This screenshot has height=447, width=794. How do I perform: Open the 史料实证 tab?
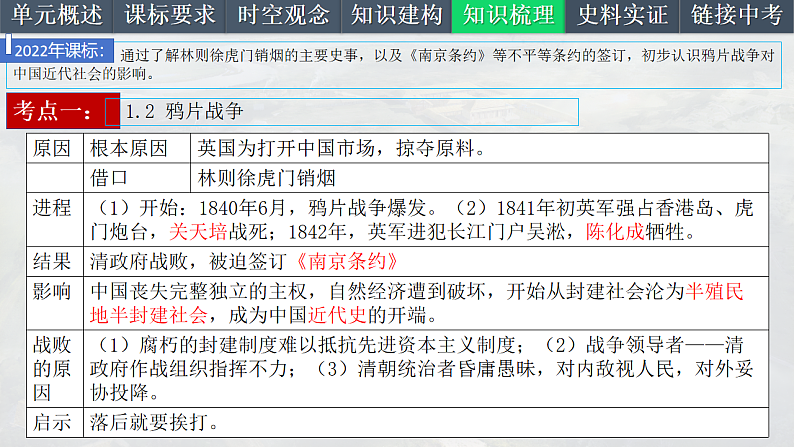coord(622,16)
